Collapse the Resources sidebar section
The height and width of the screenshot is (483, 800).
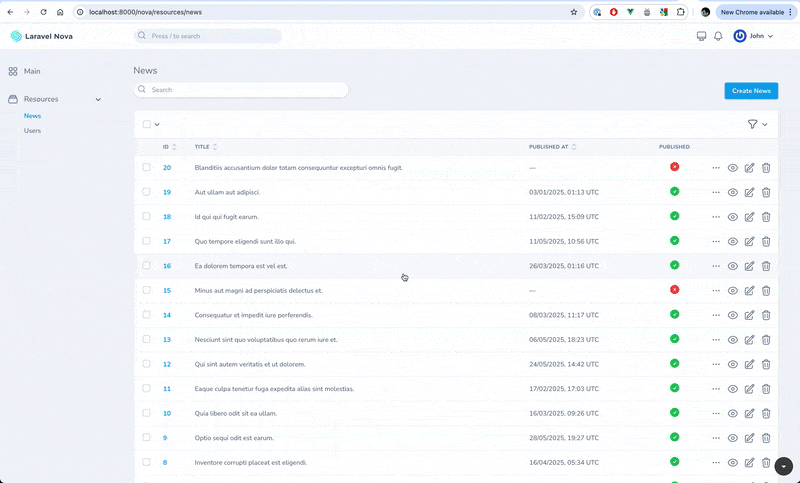coord(98,99)
